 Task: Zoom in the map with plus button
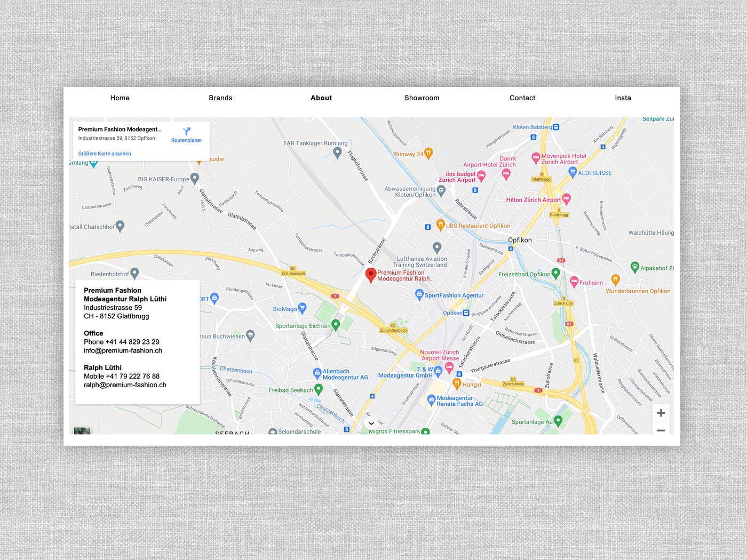(661, 413)
